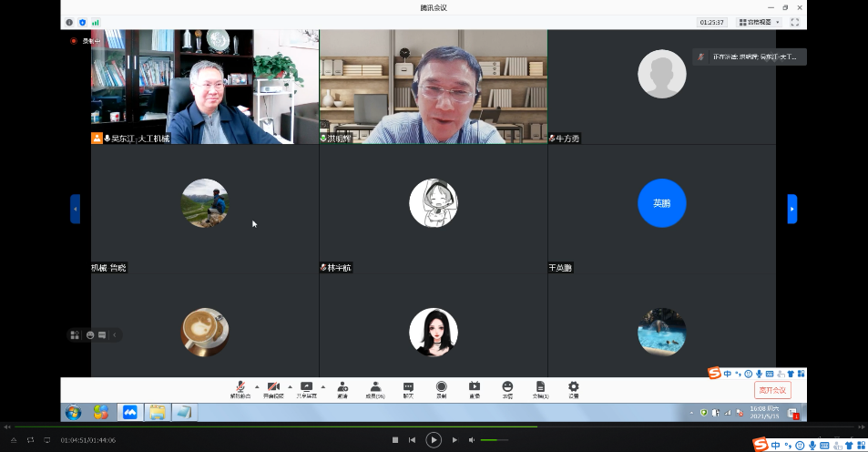Click the Invite icon (邀请)

(x=342, y=388)
